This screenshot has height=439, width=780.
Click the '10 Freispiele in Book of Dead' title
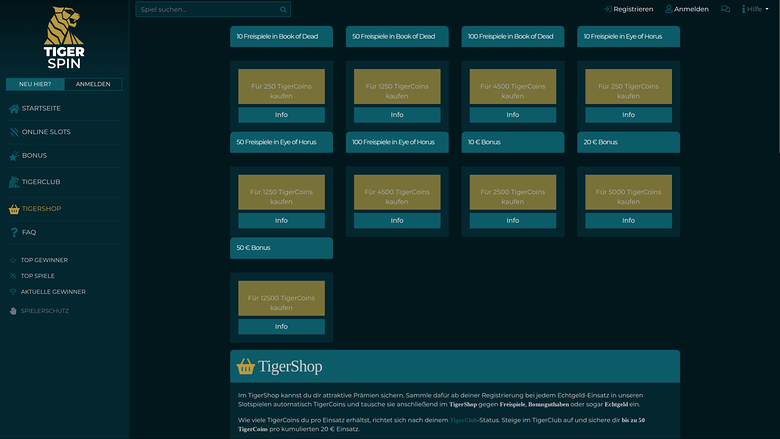[x=277, y=36]
